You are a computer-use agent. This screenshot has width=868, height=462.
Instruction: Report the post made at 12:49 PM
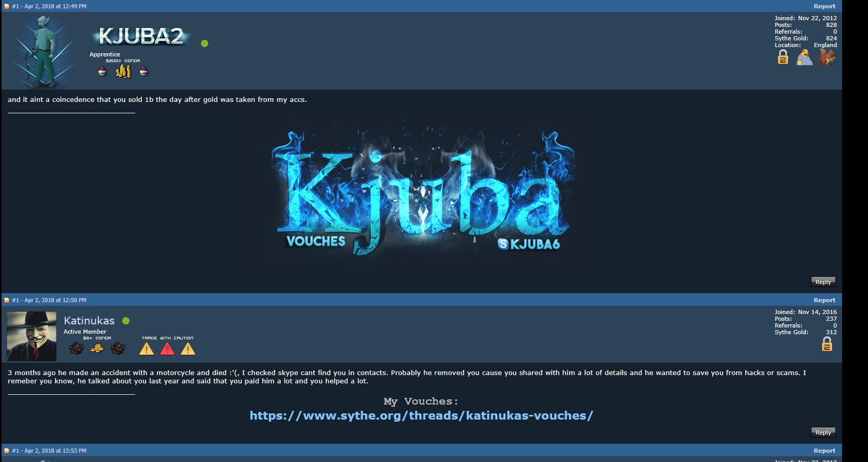(x=824, y=6)
